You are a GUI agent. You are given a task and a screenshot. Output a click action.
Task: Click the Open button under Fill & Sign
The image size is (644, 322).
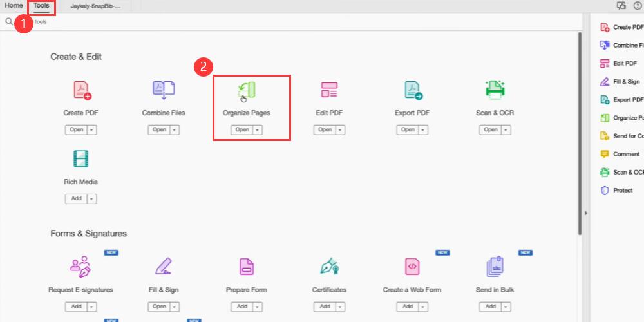click(159, 307)
